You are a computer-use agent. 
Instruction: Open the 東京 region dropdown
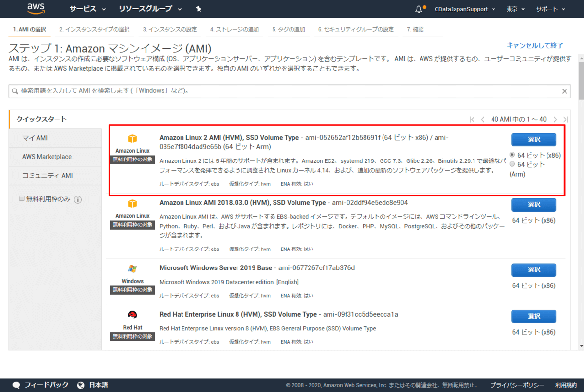[x=516, y=9]
